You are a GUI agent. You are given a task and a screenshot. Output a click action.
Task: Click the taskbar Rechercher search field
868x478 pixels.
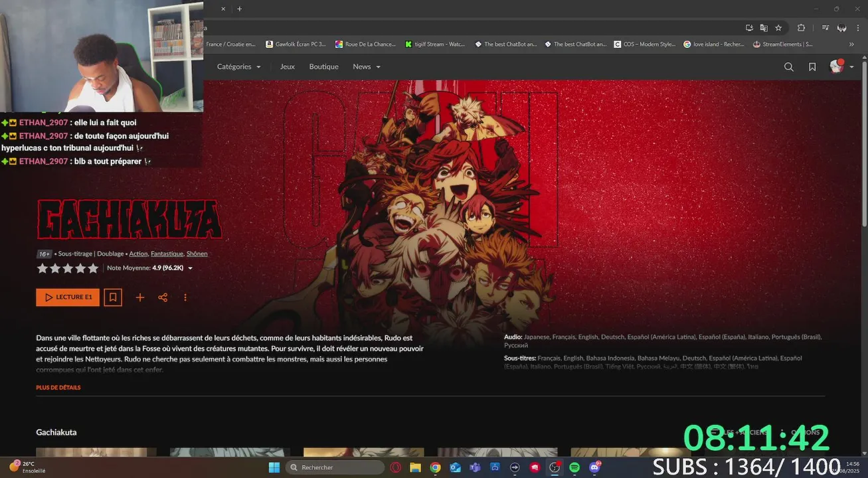point(335,467)
